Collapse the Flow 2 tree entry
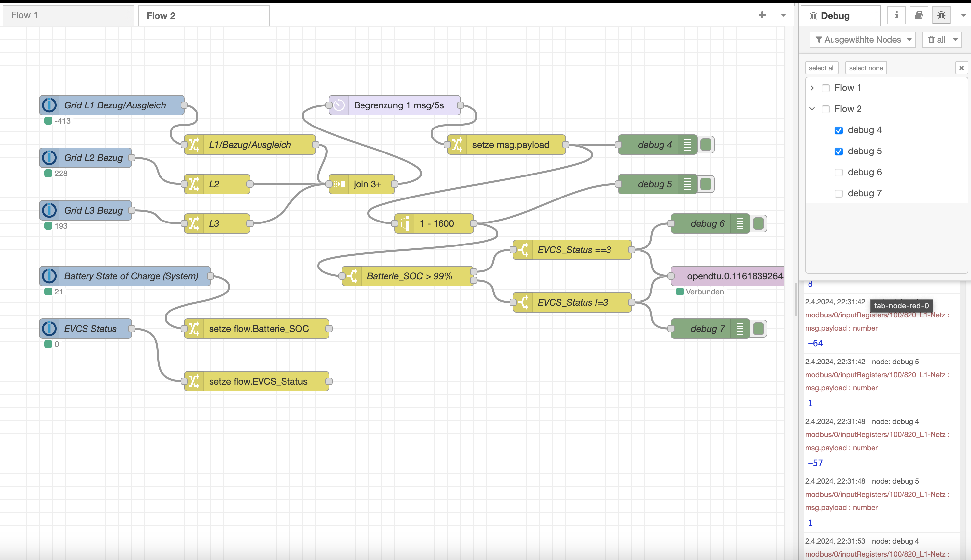Screen dimensions: 971x560 (812, 109)
